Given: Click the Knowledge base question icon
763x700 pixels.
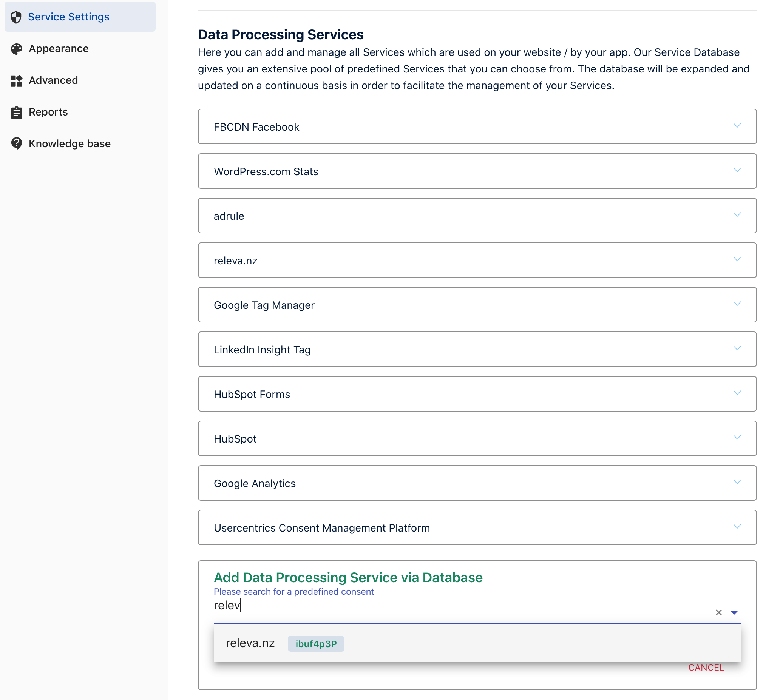Looking at the screenshot, I should coord(16,144).
